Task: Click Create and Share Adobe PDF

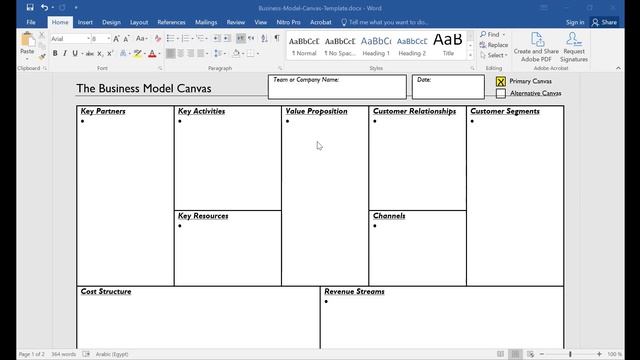Action: pos(536,47)
